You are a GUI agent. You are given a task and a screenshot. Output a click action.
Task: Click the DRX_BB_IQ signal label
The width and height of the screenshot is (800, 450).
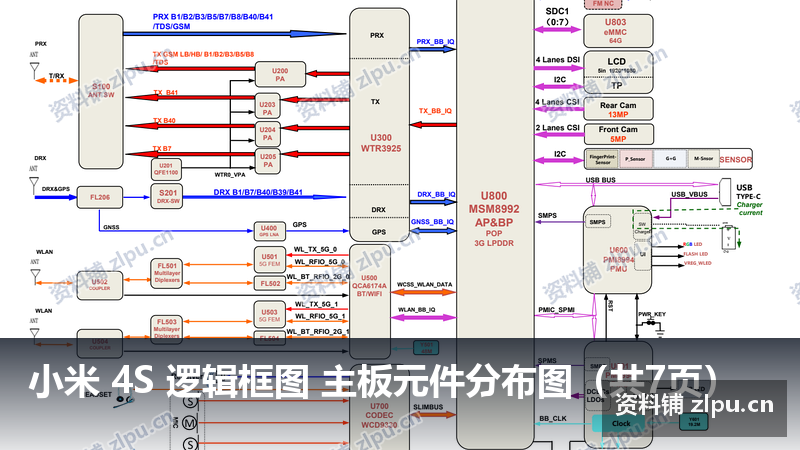click(x=436, y=194)
